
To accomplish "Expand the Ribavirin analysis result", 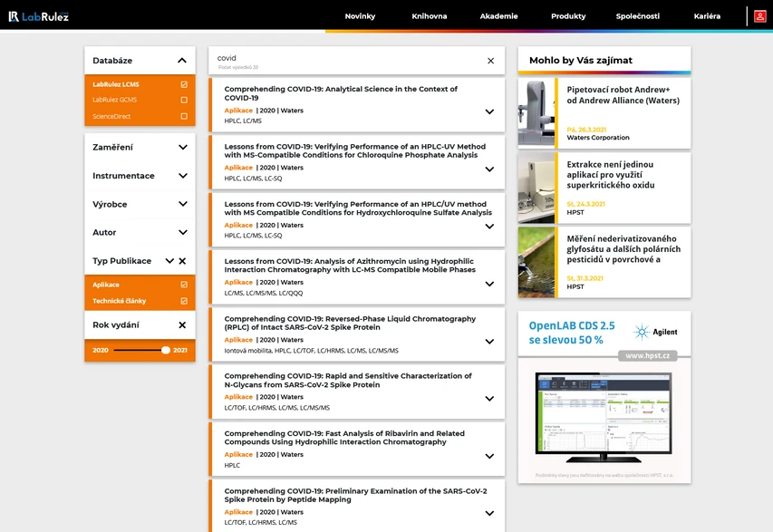I will tap(489, 456).
